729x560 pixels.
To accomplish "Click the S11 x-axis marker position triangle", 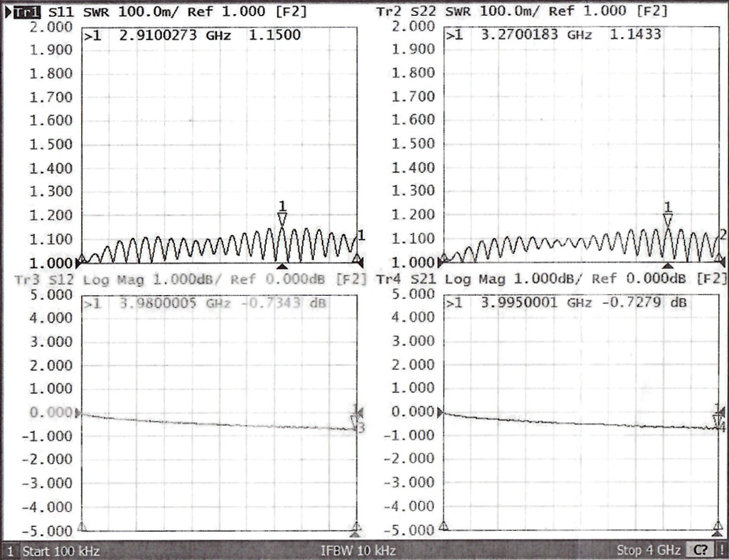I will [282, 266].
